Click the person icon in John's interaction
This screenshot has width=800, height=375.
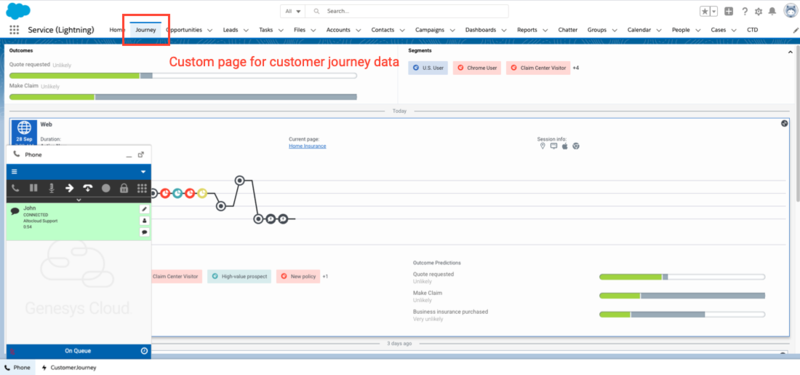coord(144,220)
